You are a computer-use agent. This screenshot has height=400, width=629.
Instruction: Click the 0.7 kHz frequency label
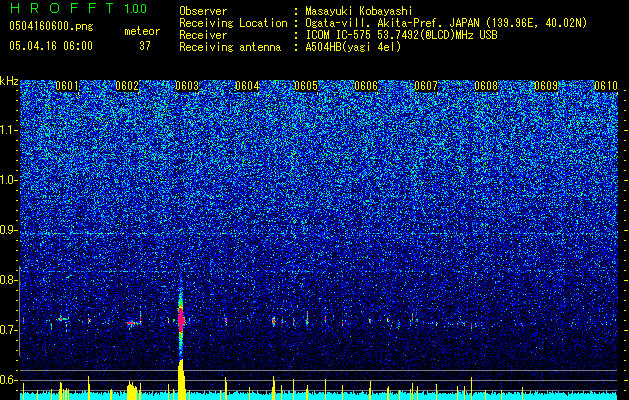click(x=9, y=330)
